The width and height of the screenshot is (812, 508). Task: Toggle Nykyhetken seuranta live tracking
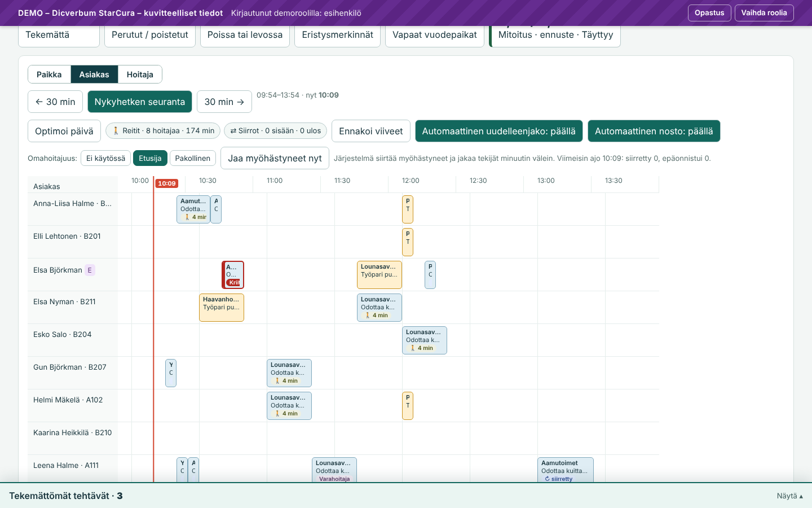point(140,102)
